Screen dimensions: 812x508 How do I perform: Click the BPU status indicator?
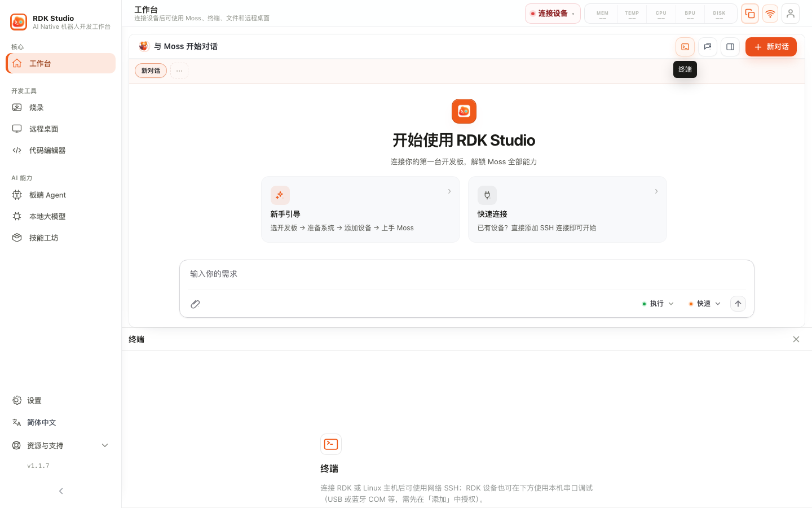click(690, 14)
